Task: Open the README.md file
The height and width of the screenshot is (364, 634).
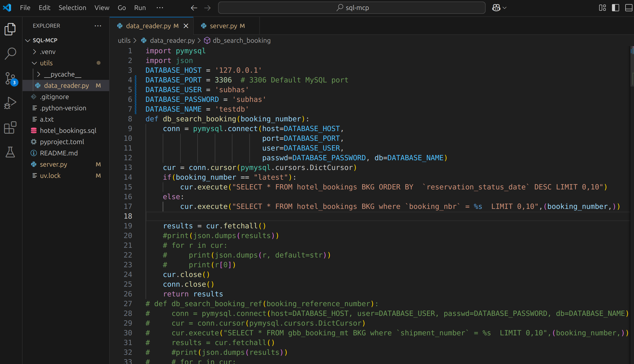Action: (x=66, y=153)
